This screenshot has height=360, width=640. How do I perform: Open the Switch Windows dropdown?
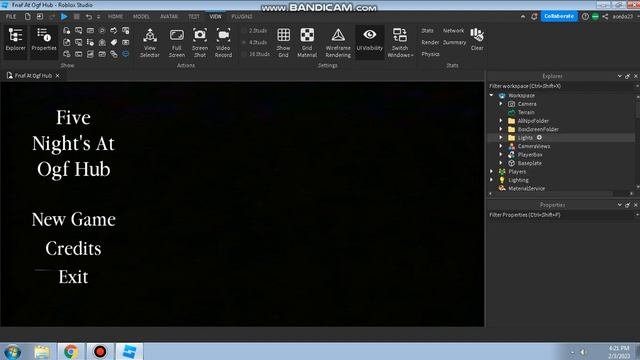[x=400, y=42]
